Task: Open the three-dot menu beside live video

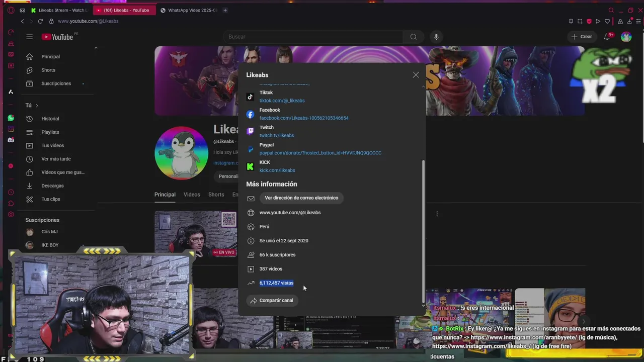Action: click(437, 214)
